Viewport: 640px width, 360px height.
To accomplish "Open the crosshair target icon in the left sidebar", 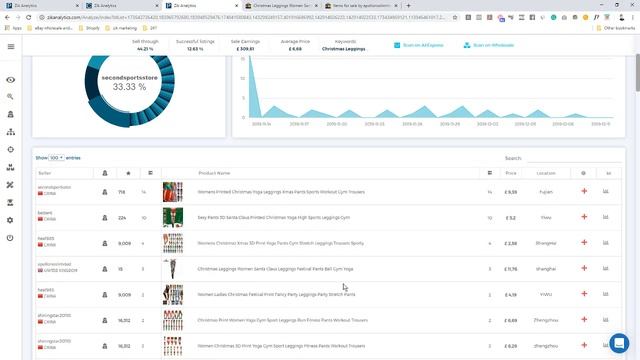I will pyautogui.click(x=11, y=149).
